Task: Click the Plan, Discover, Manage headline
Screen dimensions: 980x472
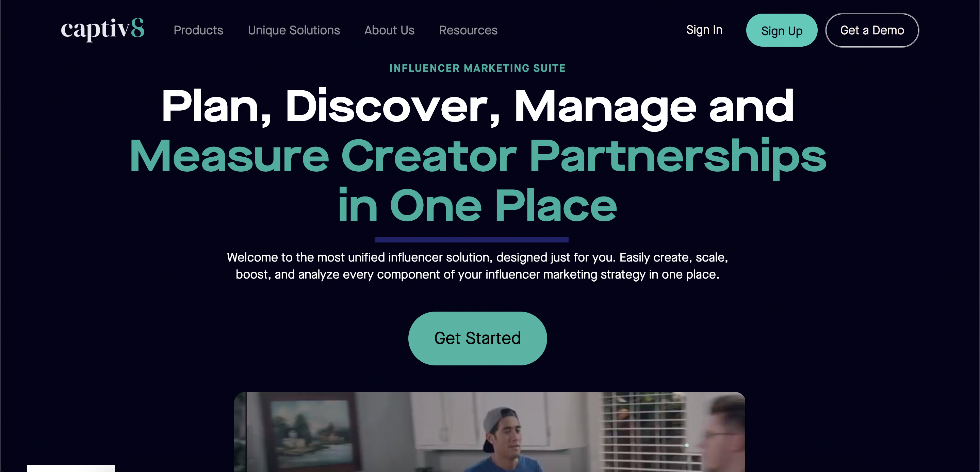Action: pos(477,107)
